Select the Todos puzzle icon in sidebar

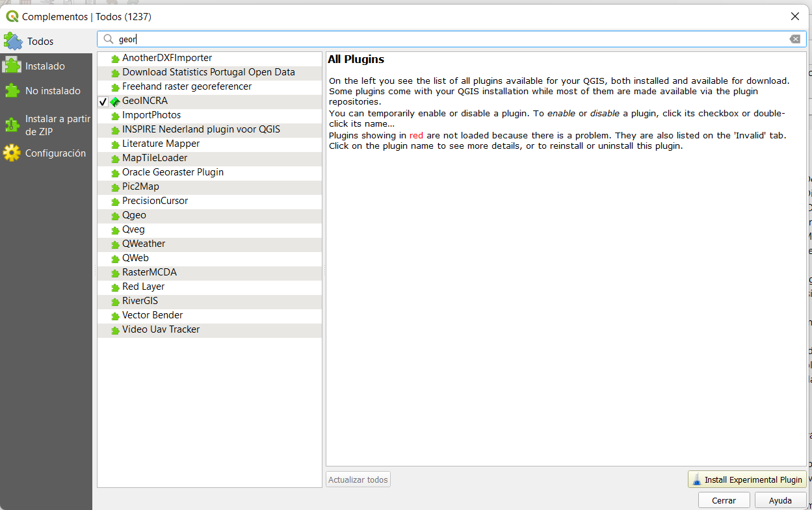14,41
